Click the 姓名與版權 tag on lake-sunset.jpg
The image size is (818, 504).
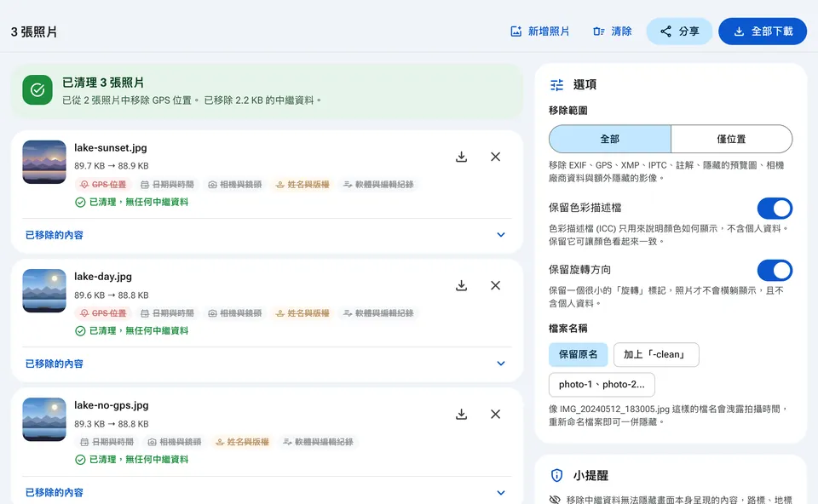tap(302, 185)
